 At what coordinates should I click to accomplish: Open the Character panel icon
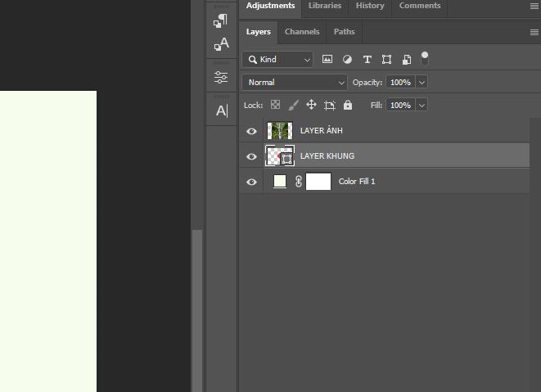222,110
